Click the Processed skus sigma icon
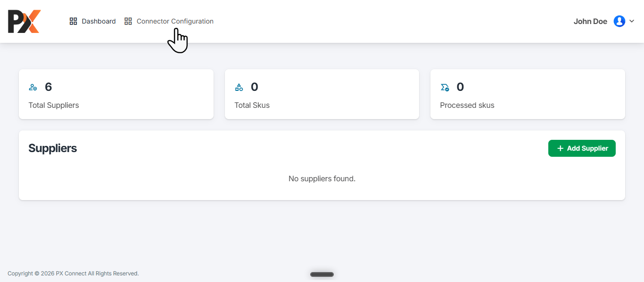This screenshot has width=644, height=282. point(445,87)
